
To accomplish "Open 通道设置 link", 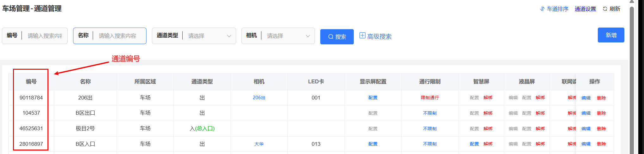I will (585, 9).
